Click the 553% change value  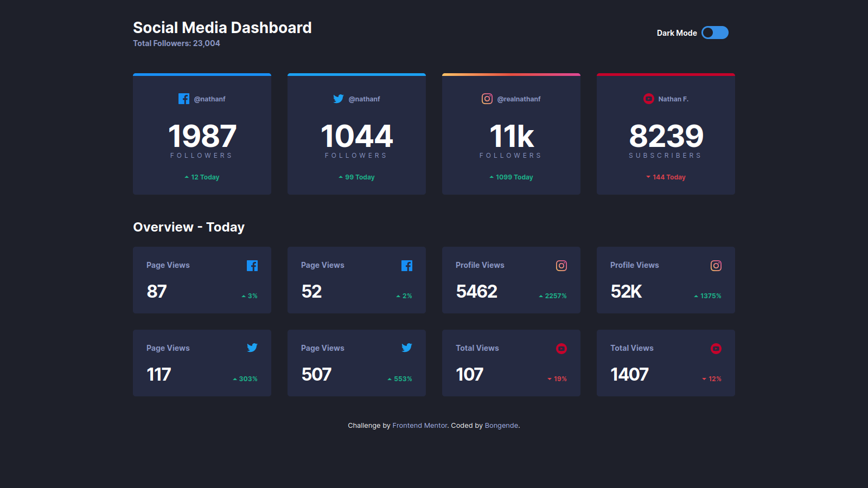point(403,379)
